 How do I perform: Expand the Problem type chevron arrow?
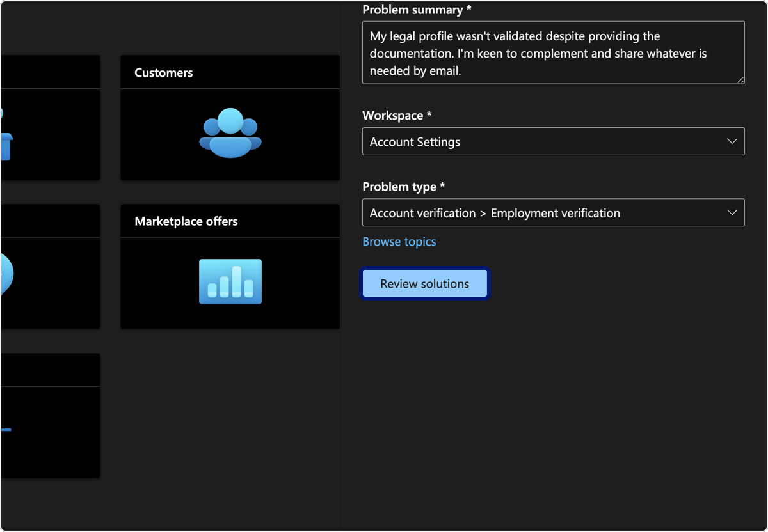click(732, 212)
